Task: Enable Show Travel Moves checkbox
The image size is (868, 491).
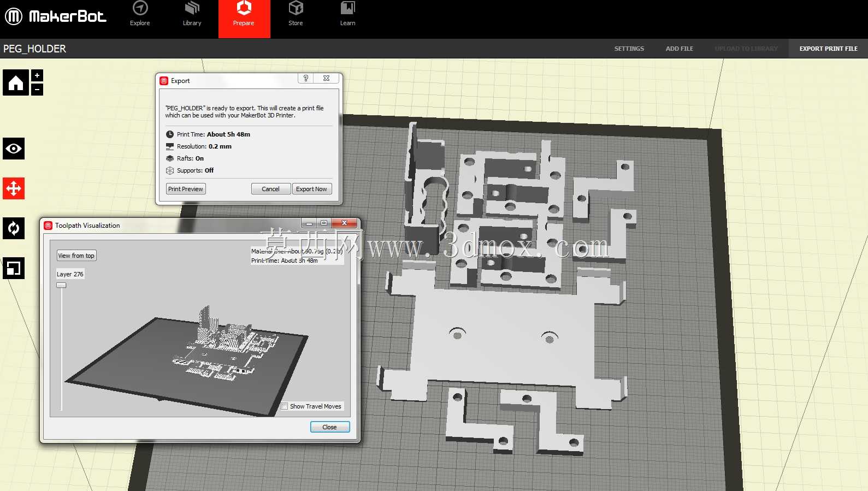Action: (285, 406)
